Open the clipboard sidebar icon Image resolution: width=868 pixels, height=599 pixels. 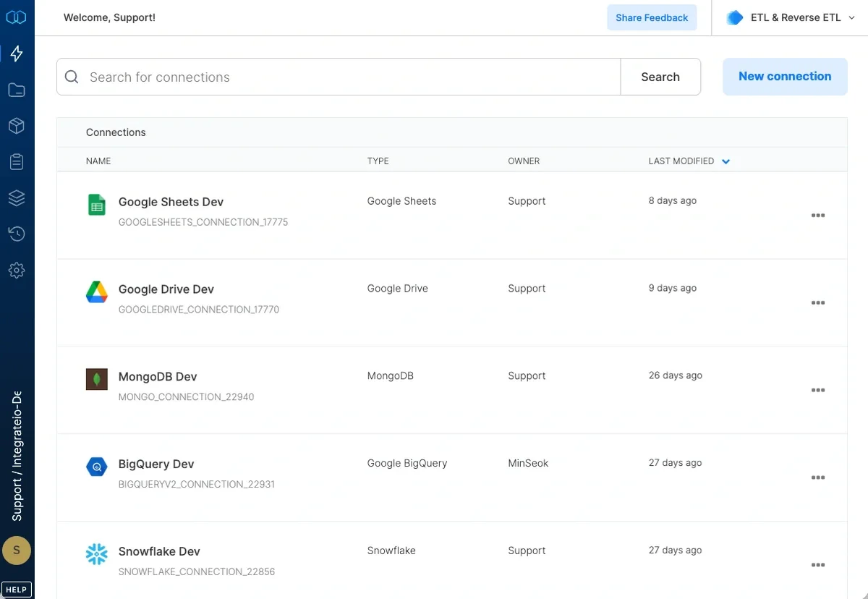(x=17, y=162)
